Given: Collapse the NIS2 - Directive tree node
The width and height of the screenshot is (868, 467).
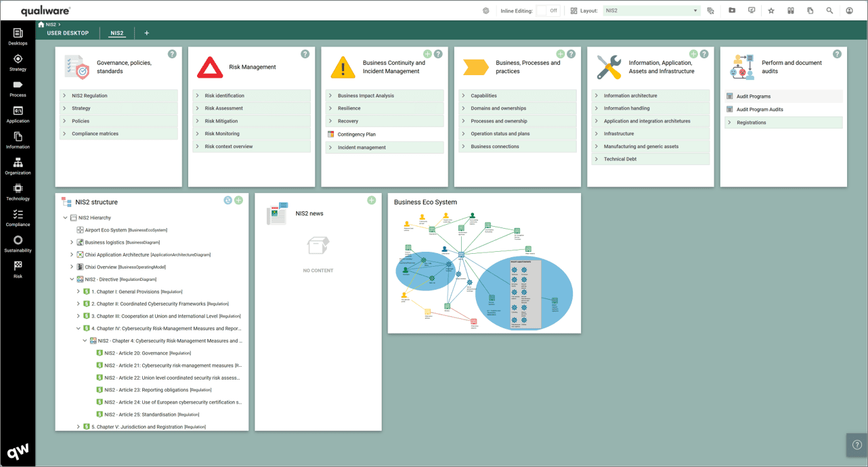Looking at the screenshot, I should 72,280.
